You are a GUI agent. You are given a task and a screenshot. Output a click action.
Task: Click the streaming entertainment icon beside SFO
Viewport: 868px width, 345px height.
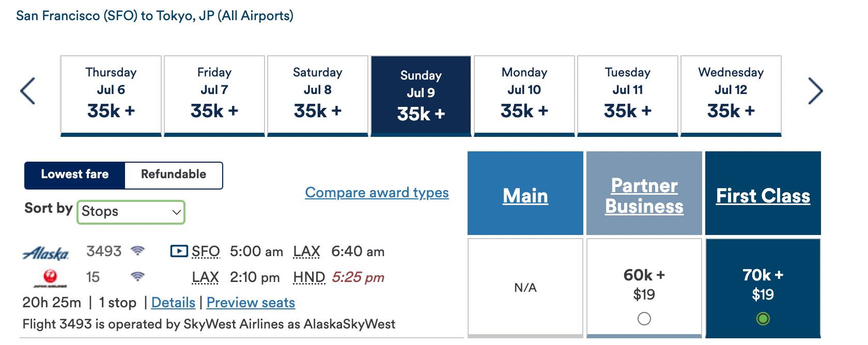[179, 251]
